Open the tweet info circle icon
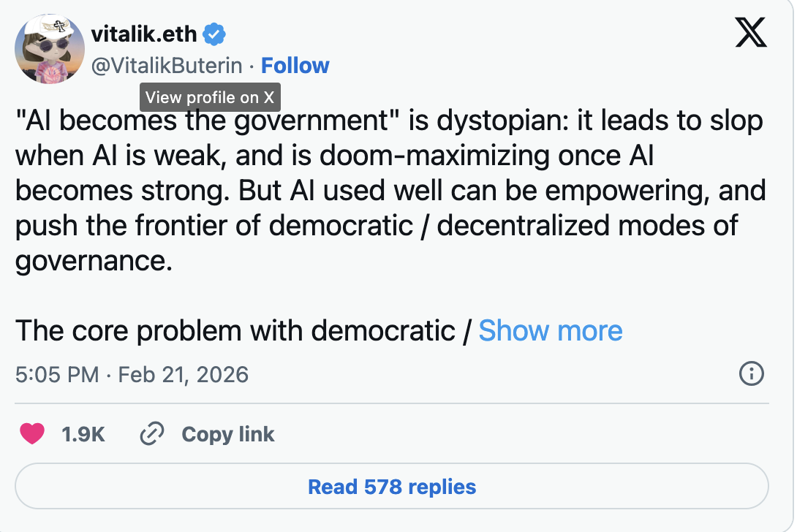The image size is (797, 532). tap(752, 374)
